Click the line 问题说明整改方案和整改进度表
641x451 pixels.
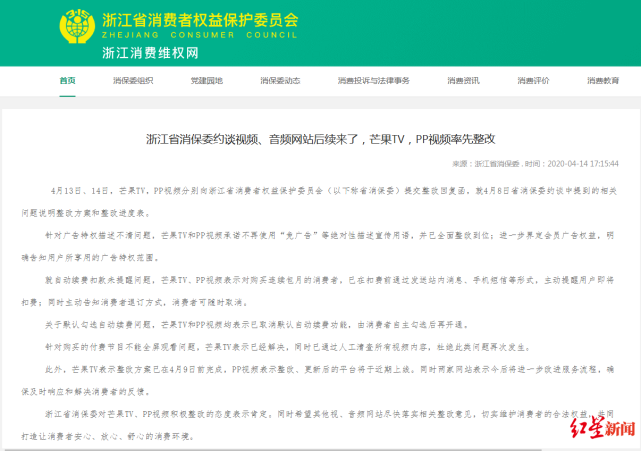(x=86, y=213)
